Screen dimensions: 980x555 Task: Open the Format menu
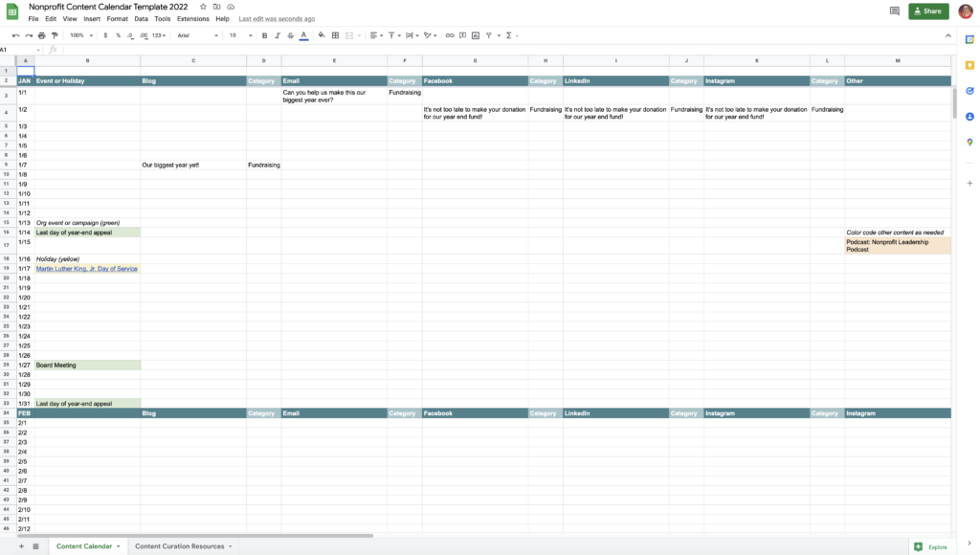pyautogui.click(x=117, y=19)
